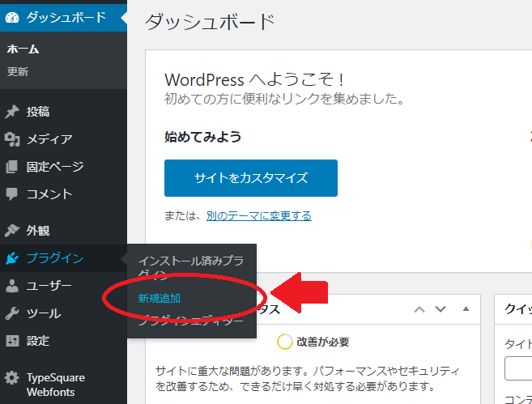532x404 pixels.
Task: Click the ユーザー person icon
Action: [x=12, y=286]
